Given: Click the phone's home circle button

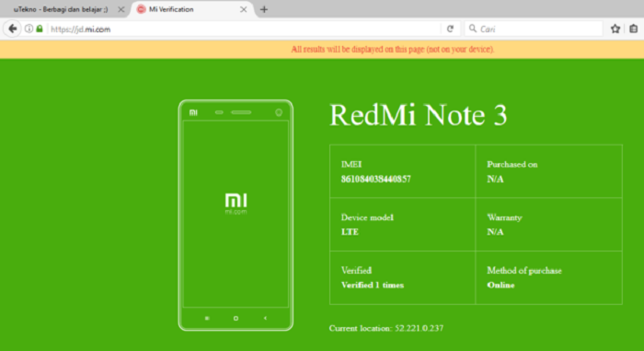Looking at the screenshot, I should pyautogui.click(x=236, y=318).
